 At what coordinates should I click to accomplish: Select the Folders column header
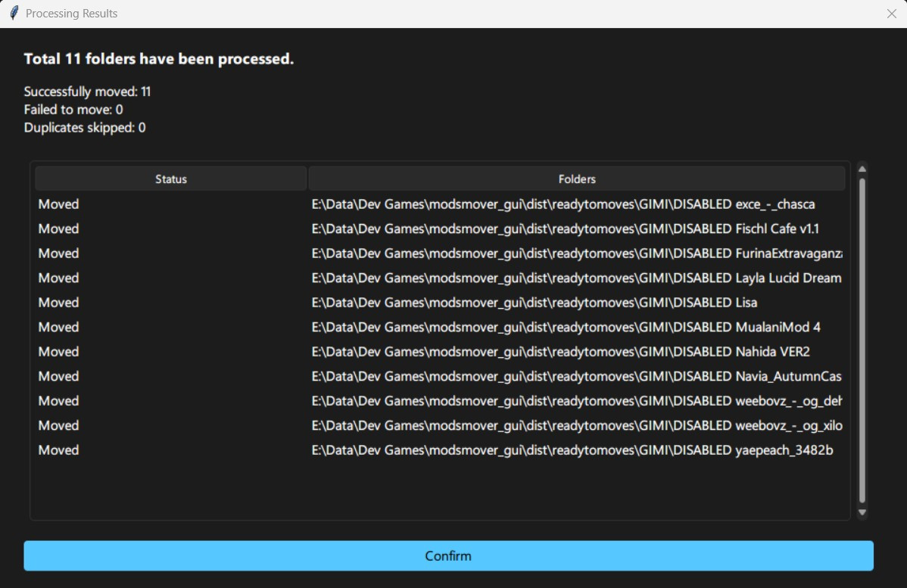577,179
